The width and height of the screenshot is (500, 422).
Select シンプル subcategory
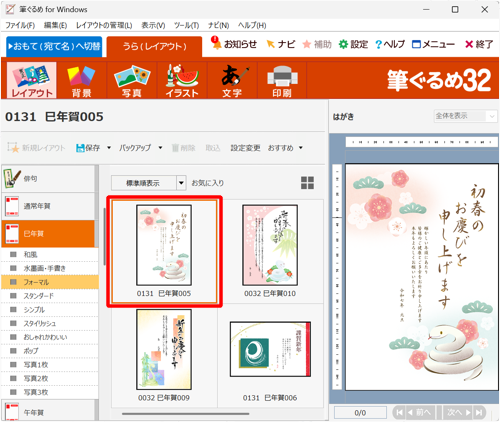tap(50, 310)
